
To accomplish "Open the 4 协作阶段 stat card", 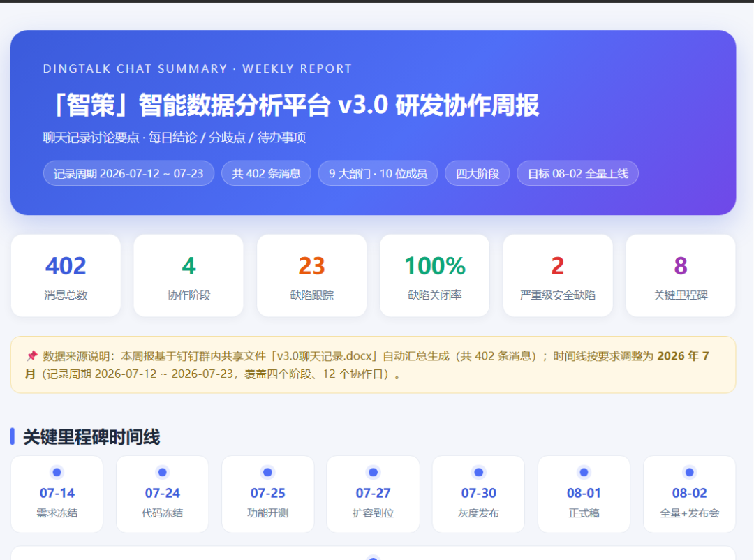I will 188,276.
